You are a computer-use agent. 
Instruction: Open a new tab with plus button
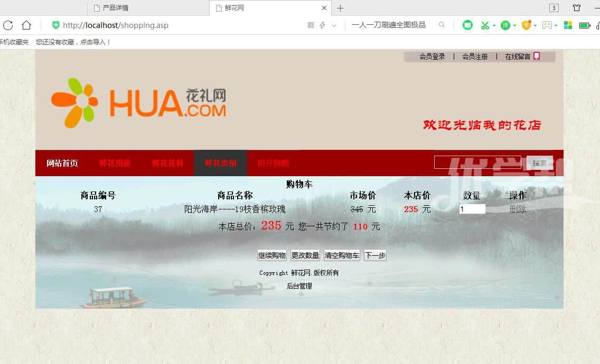(340, 8)
